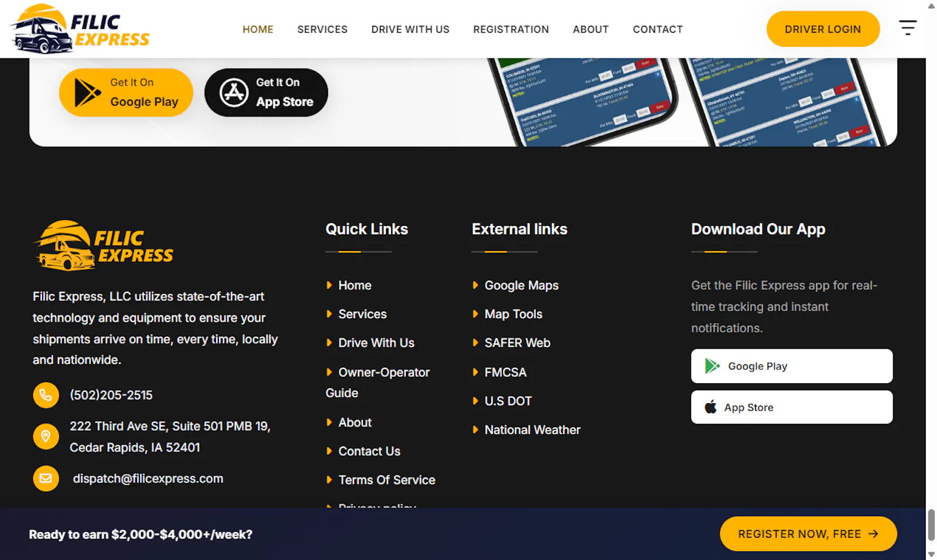
Task: Click the white Google Play download button
Action: [x=791, y=366]
